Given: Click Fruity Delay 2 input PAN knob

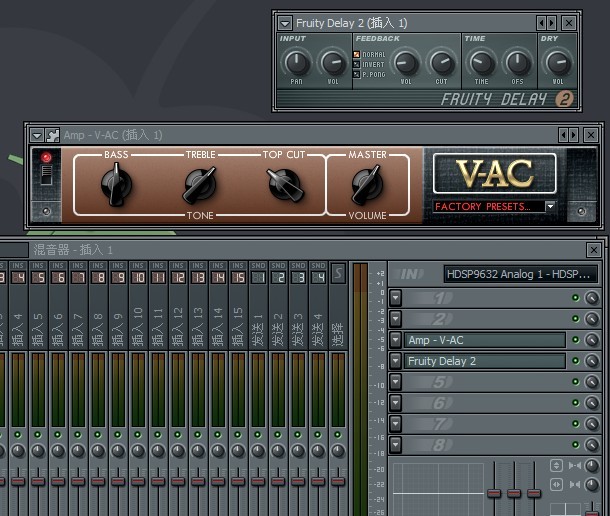Looking at the screenshot, I should tap(296, 63).
